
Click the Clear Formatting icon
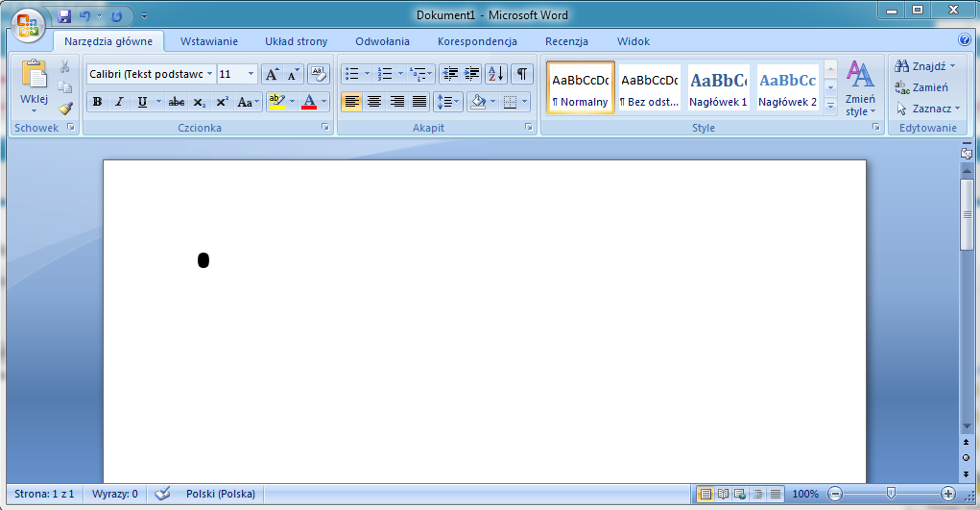tap(318, 74)
